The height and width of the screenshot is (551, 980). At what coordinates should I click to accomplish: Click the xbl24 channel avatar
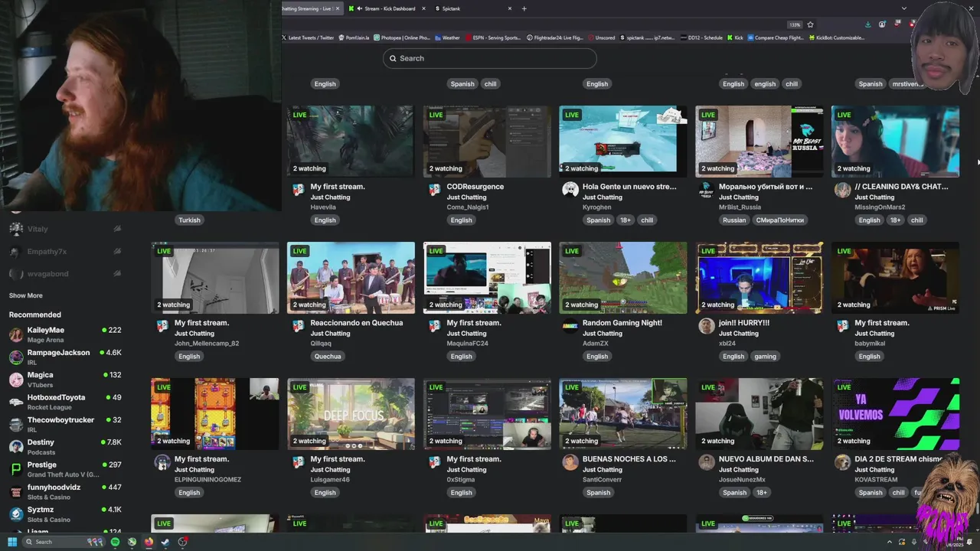tap(706, 326)
